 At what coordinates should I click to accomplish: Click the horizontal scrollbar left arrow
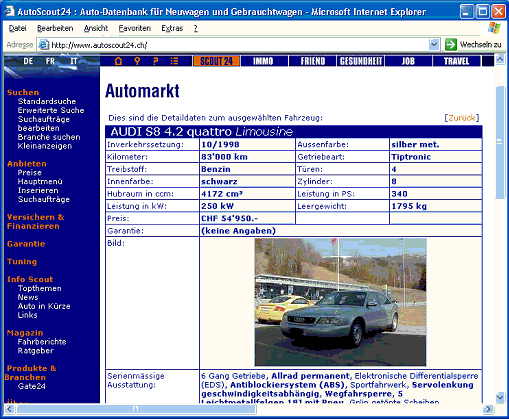click(9, 409)
